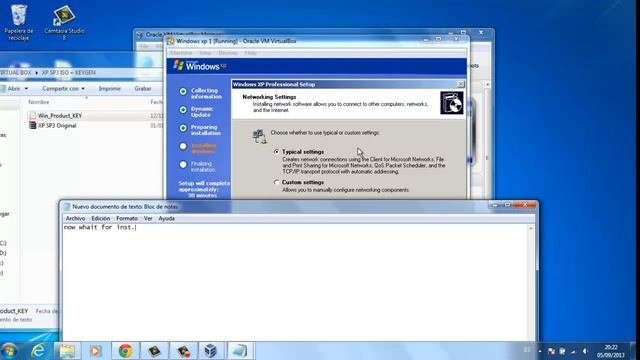Switch to the Notepad taskbar icon
This screenshot has height=360, width=640.
[x=240, y=351]
